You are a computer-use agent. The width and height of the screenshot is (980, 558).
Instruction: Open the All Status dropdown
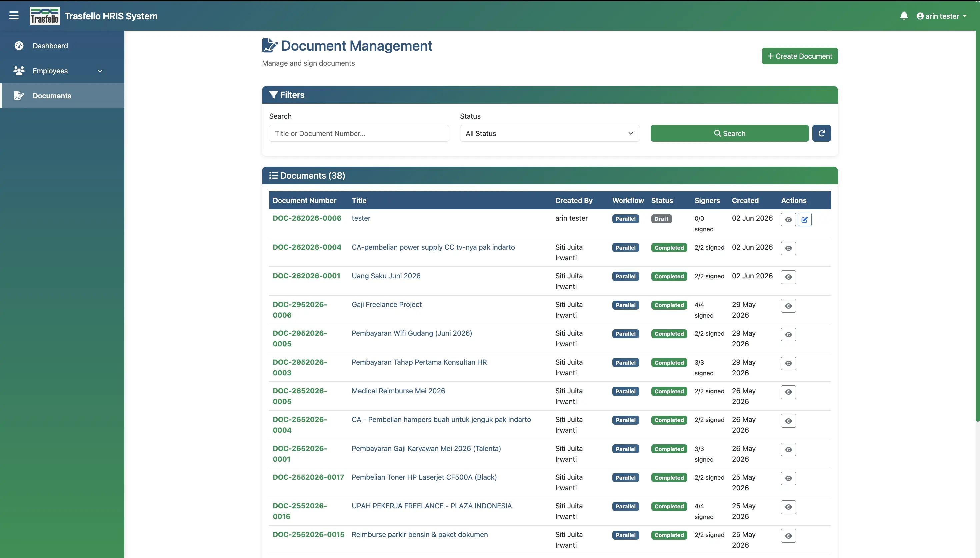(x=549, y=133)
